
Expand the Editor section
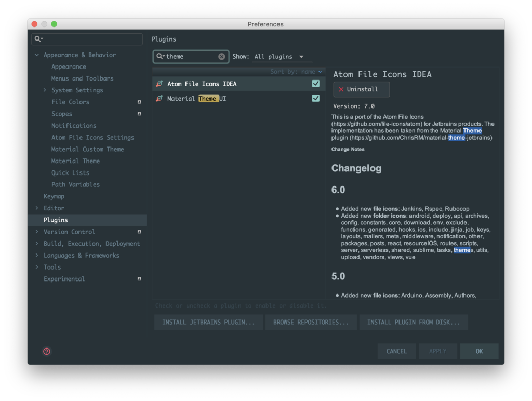tap(37, 208)
